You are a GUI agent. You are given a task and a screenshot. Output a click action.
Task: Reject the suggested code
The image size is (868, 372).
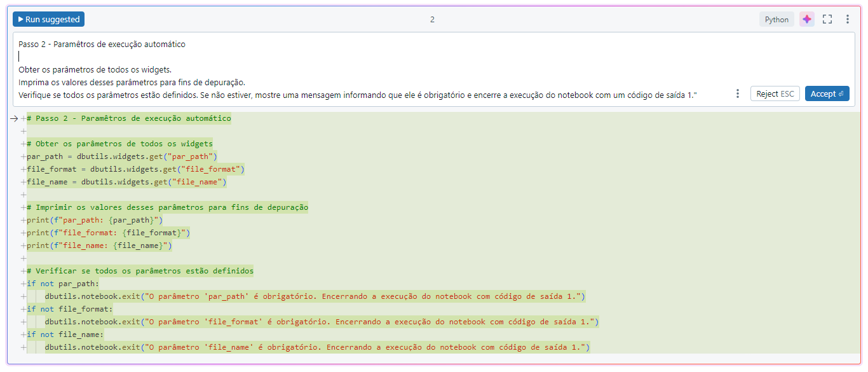coord(775,93)
